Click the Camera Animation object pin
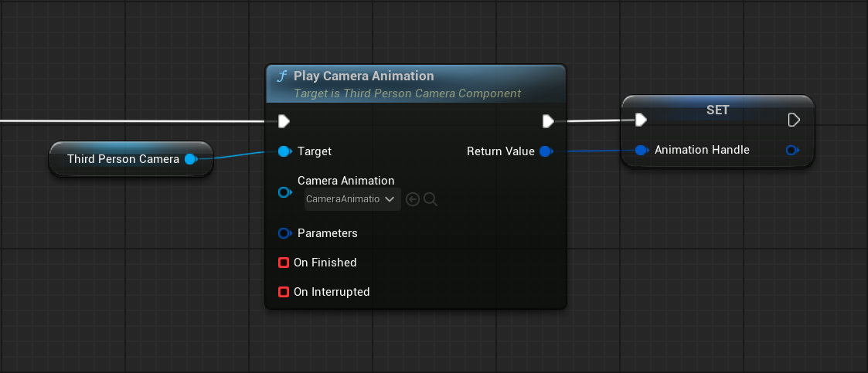 click(284, 192)
